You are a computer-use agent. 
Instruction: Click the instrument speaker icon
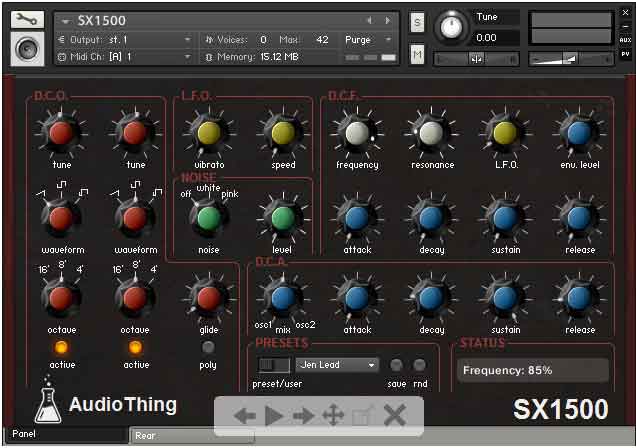coord(27,49)
